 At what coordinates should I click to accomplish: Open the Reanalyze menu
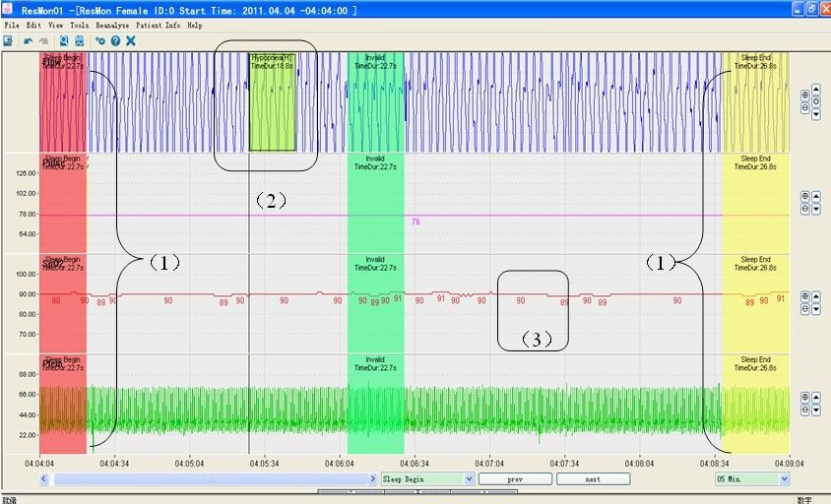pos(111,25)
